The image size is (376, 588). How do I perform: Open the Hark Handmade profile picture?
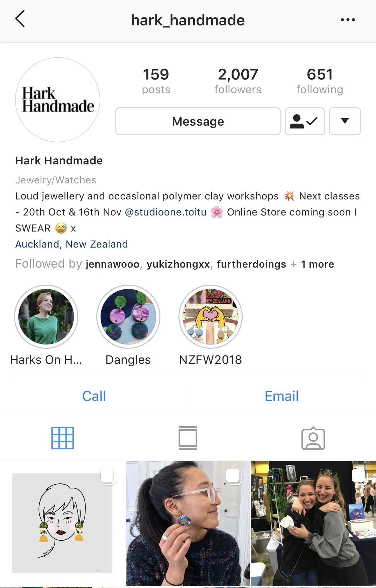tap(58, 100)
